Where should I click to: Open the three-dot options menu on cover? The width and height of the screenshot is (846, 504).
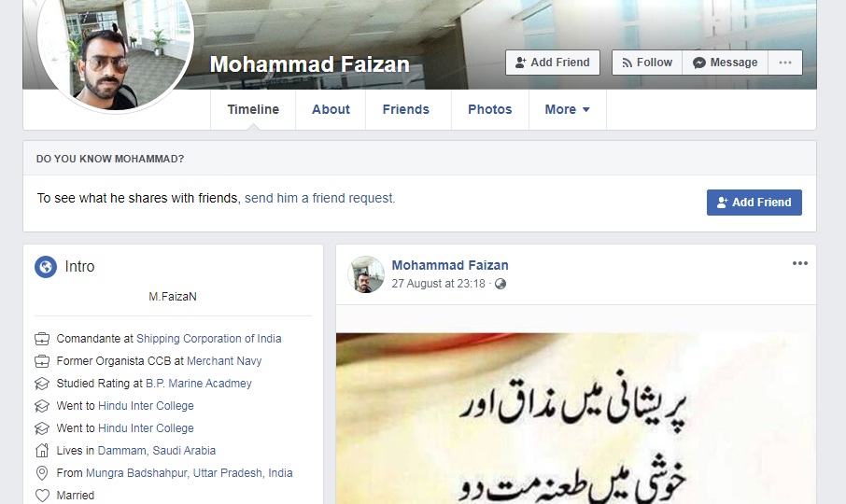(x=785, y=63)
